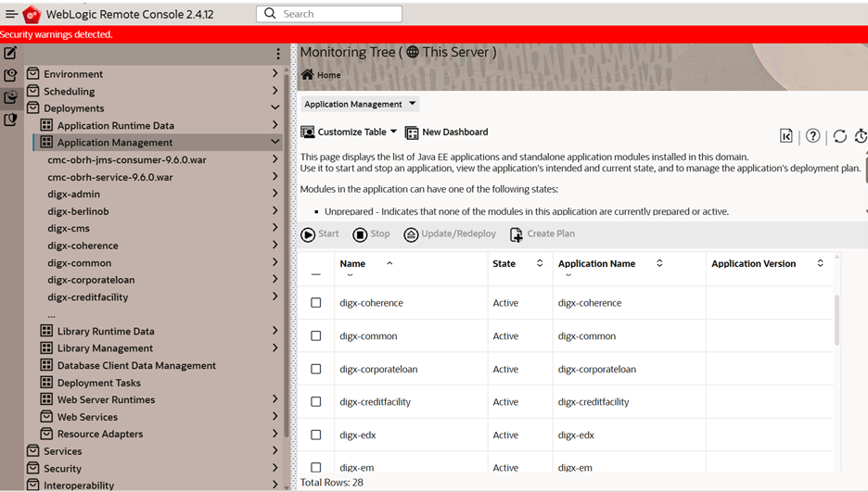Image resolution: width=868 pixels, height=492 pixels.
Task: Expand the Web Server Runtimes chevron
Action: point(275,398)
